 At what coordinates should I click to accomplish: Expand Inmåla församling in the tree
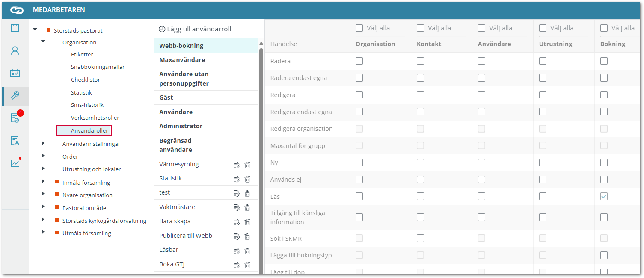pyautogui.click(x=43, y=182)
